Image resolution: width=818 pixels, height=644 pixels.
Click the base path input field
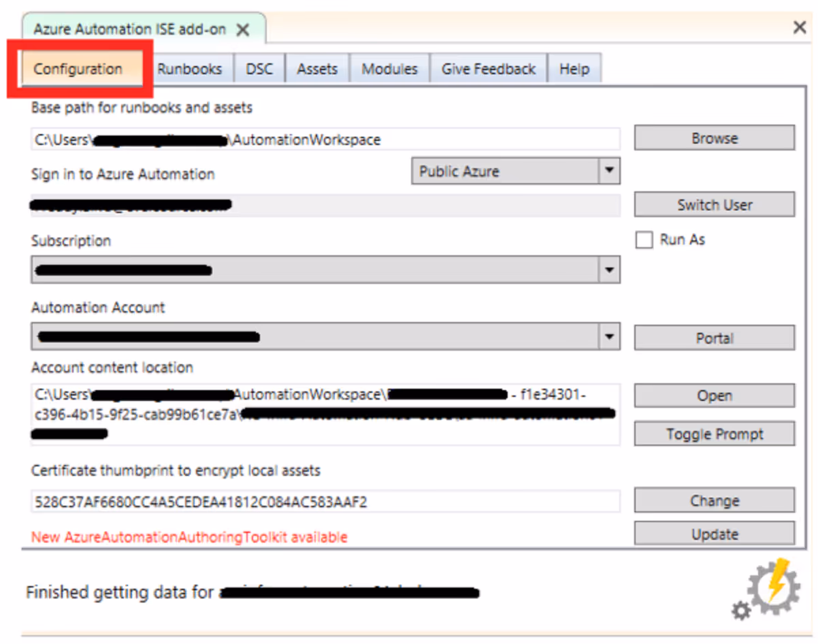[x=326, y=140]
